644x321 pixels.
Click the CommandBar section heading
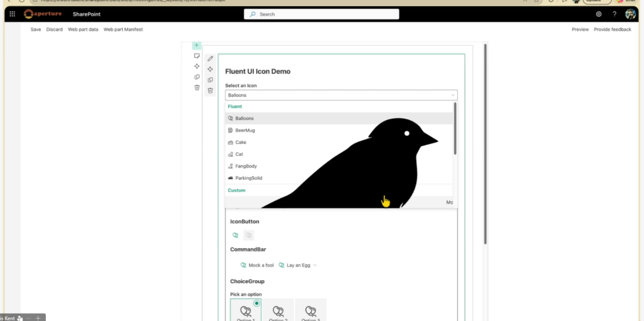pyautogui.click(x=248, y=249)
